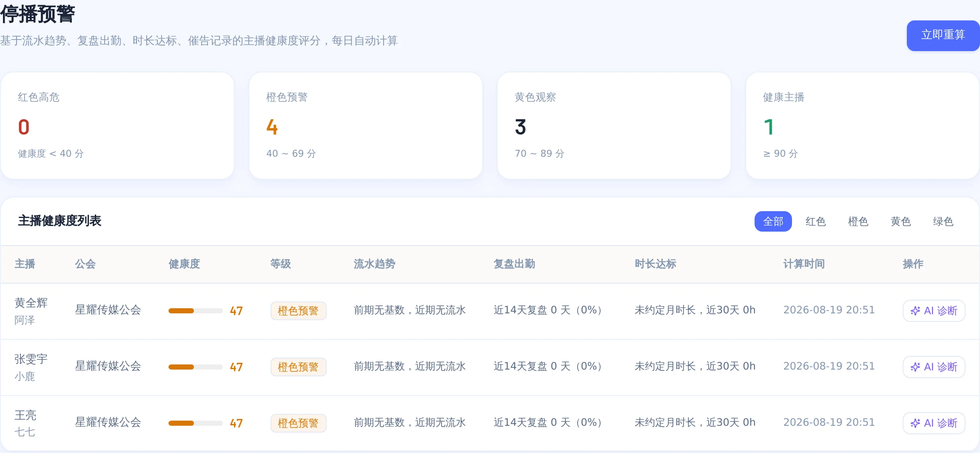This screenshot has height=453, width=980.
Task: Click the 橙色预警 badge in 张雯宇's row
Action: pos(298,367)
